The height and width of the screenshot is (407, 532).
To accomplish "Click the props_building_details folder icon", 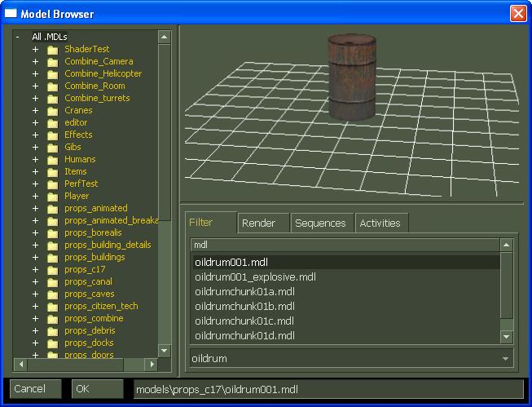I will point(53,246).
